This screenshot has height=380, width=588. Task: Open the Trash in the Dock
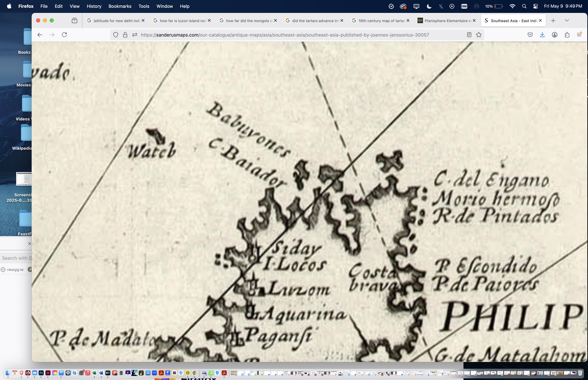click(580, 373)
